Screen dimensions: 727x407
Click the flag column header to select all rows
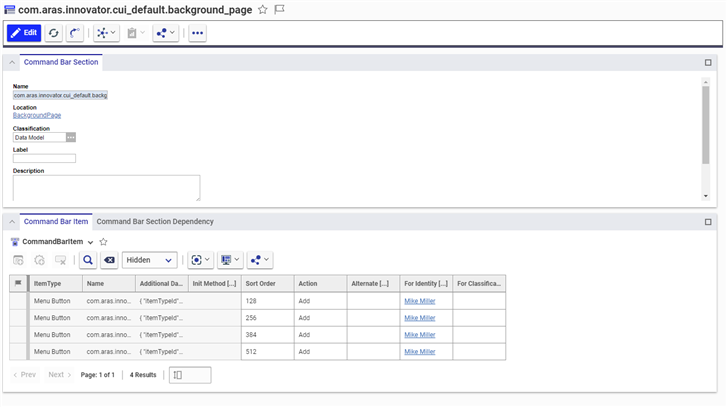pos(18,284)
